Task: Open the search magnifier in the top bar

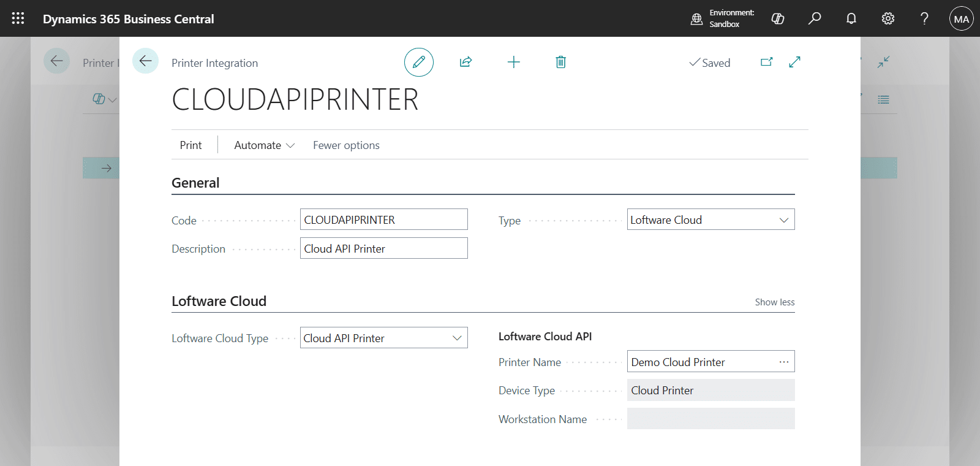Action: [815, 18]
